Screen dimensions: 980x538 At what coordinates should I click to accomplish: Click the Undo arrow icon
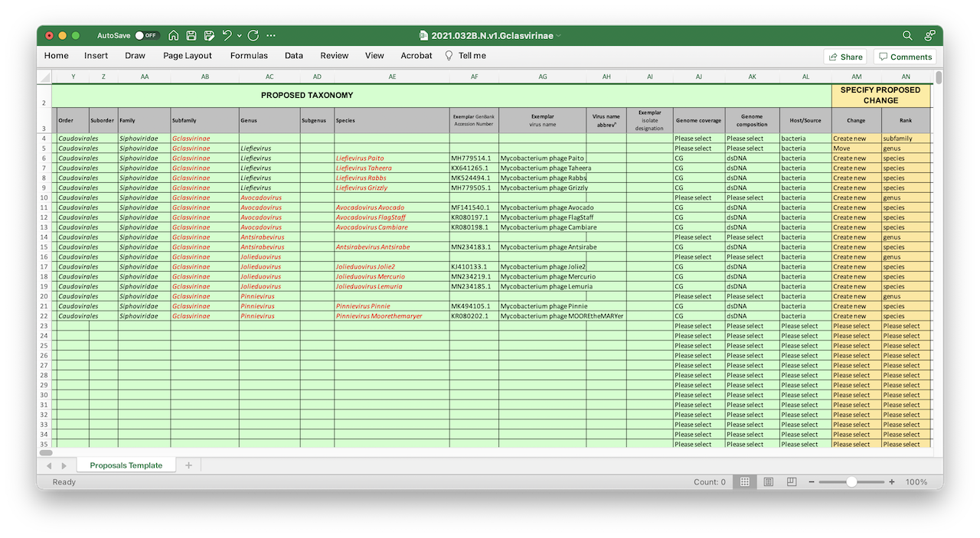(x=227, y=35)
